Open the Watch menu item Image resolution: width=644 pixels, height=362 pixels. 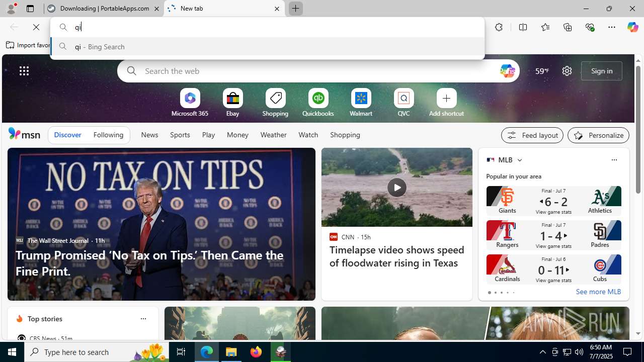click(x=308, y=135)
